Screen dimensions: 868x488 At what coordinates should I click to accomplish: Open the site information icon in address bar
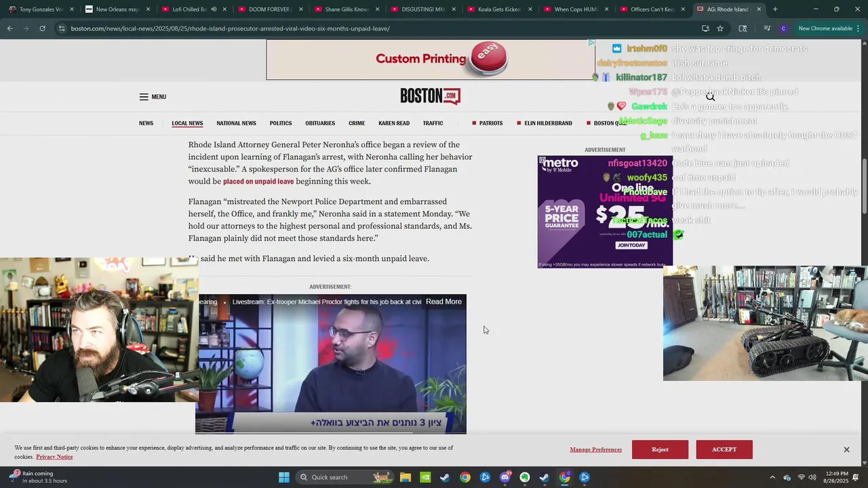(62, 28)
